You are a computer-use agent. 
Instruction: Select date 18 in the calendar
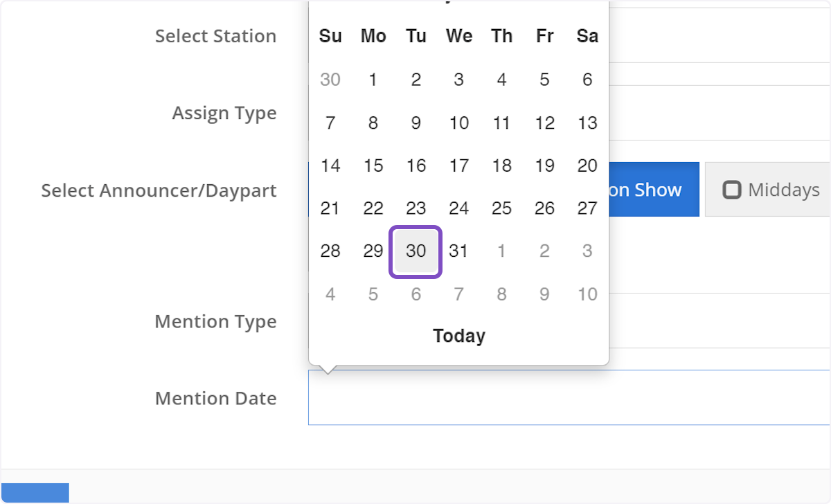(501, 165)
